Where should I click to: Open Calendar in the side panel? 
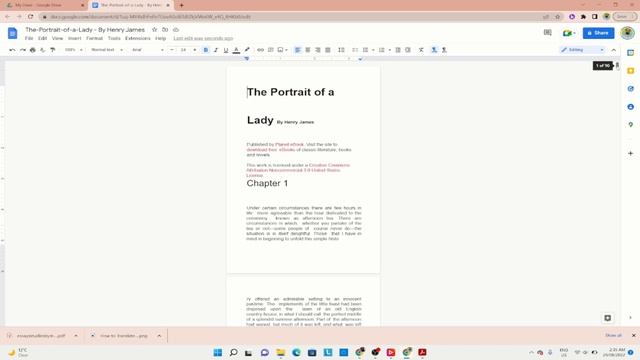[631, 53]
